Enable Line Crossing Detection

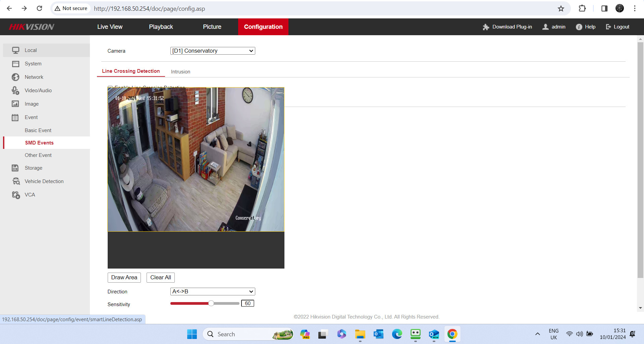pyautogui.click(x=111, y=87)
